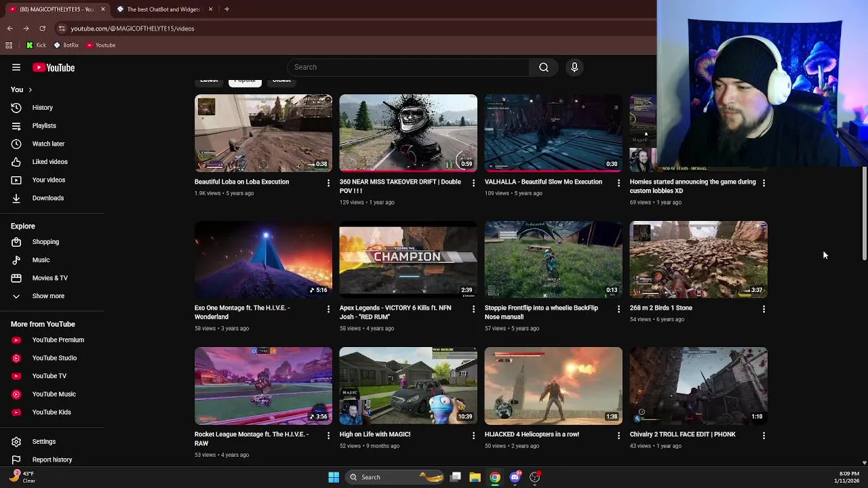This screenshot has width=868, height=488.
Task: Click the magnifier search button
Action: 544,67
